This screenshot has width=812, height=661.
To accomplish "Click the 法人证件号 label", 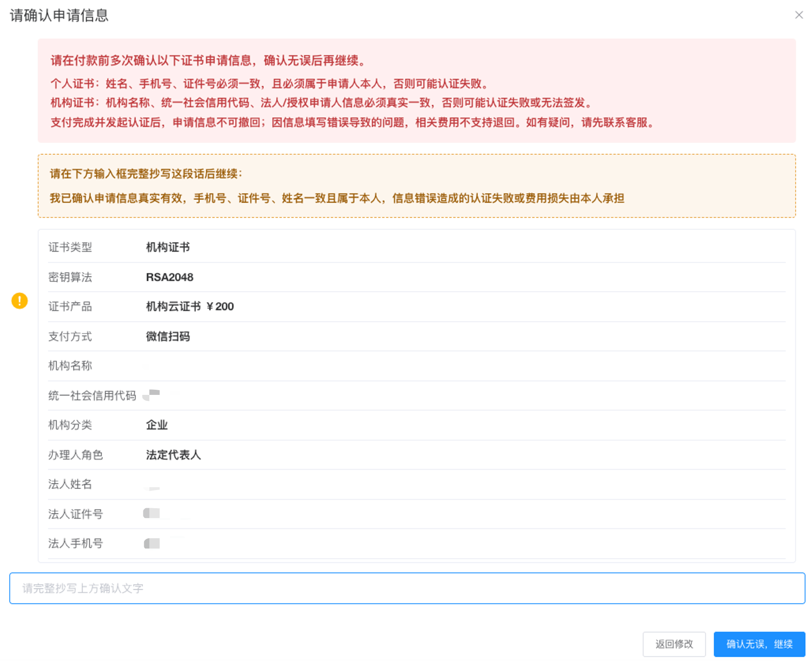I will pos(76,514).
